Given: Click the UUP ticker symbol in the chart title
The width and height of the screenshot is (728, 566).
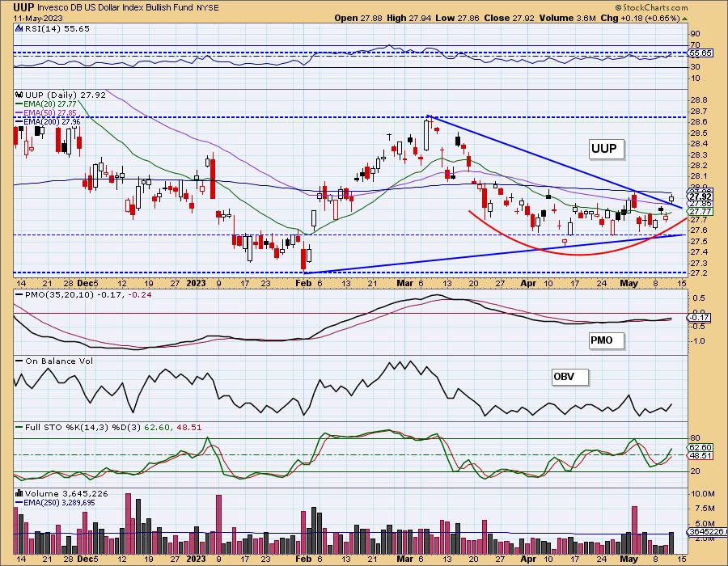Looking at the screenshot, I should click(23, 7).
